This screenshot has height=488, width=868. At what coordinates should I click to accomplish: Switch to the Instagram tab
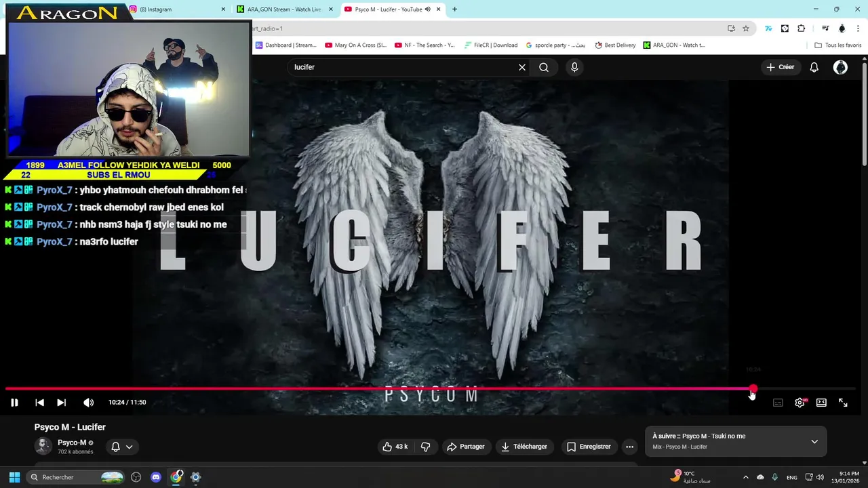point(176,9)
